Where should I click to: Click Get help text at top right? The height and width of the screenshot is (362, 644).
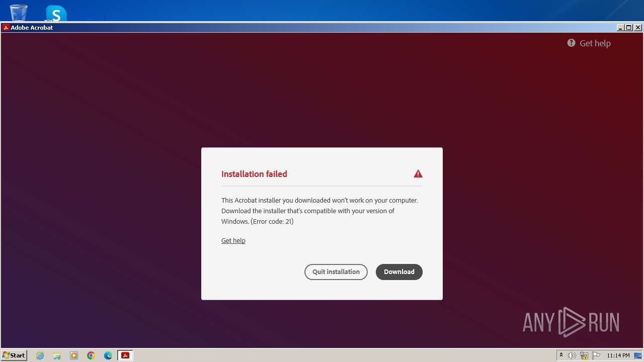[x=595, y=43]
